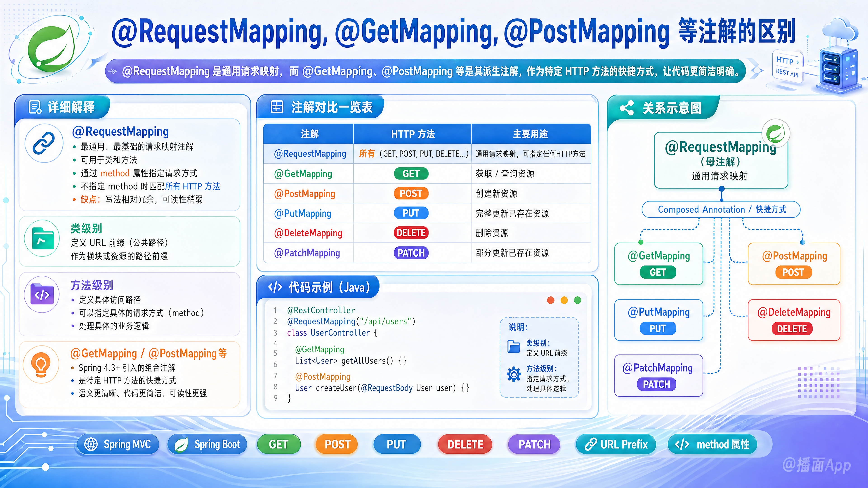The image size is (868, 488).
Task: Click the green dot in the code window
Action: [578, 300]
